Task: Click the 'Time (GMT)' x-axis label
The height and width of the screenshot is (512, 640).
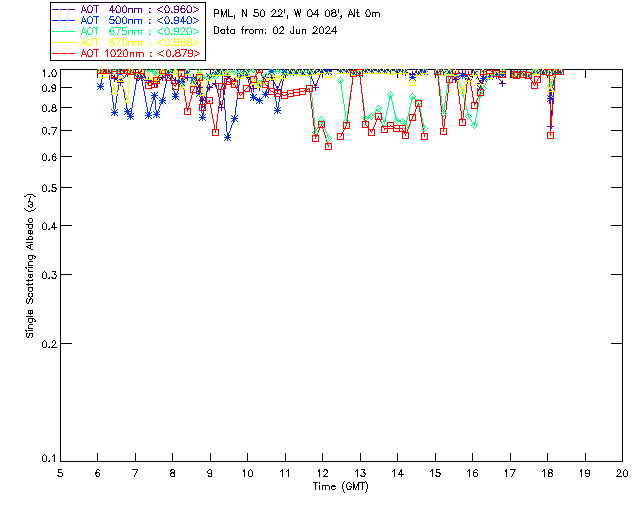Action: click(x=340, y=487)
